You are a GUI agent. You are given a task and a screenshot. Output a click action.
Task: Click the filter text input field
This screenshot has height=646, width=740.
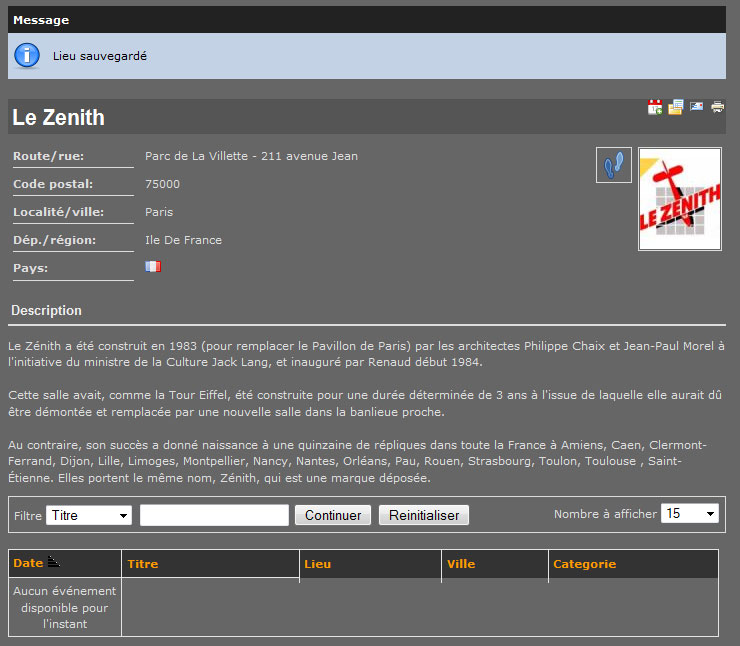[x=214, y=515]
